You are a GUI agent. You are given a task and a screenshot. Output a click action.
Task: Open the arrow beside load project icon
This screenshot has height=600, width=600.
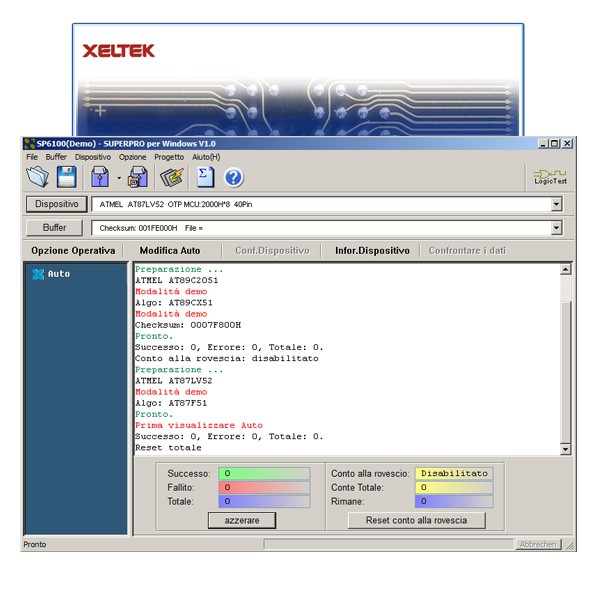coord(119,178)
